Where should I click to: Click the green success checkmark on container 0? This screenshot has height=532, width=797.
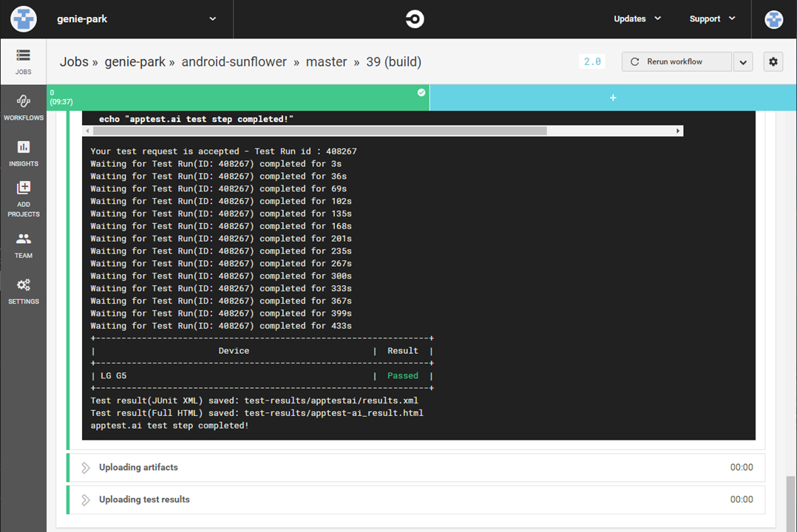[x=421, y=92]
